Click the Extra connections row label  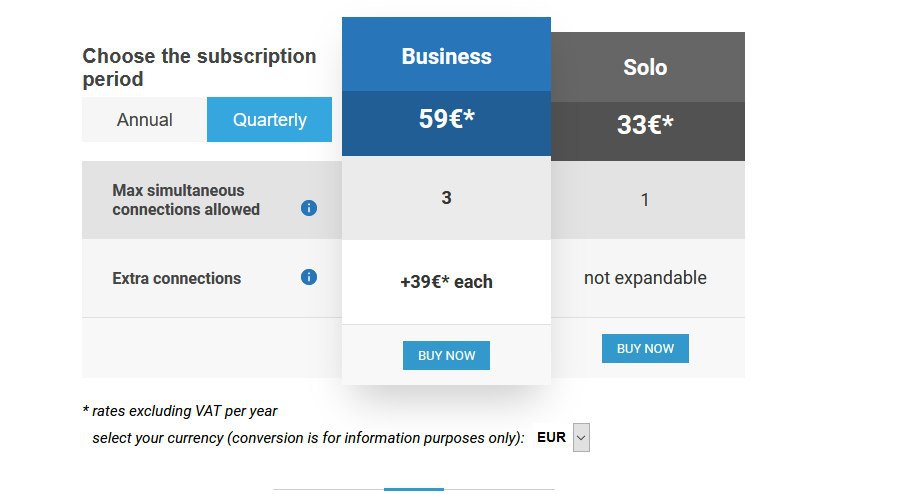176,278
